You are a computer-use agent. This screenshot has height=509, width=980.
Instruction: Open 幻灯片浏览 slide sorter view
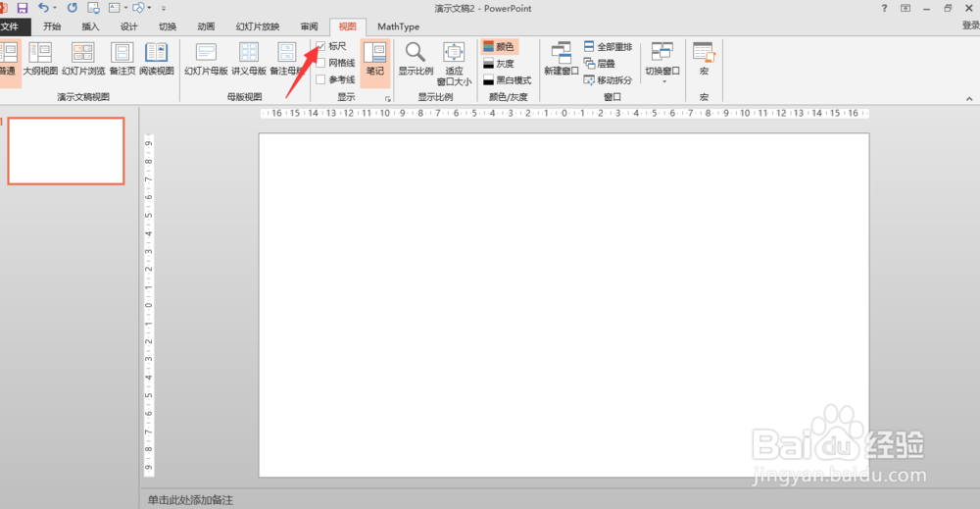click(x=83, y=60)
